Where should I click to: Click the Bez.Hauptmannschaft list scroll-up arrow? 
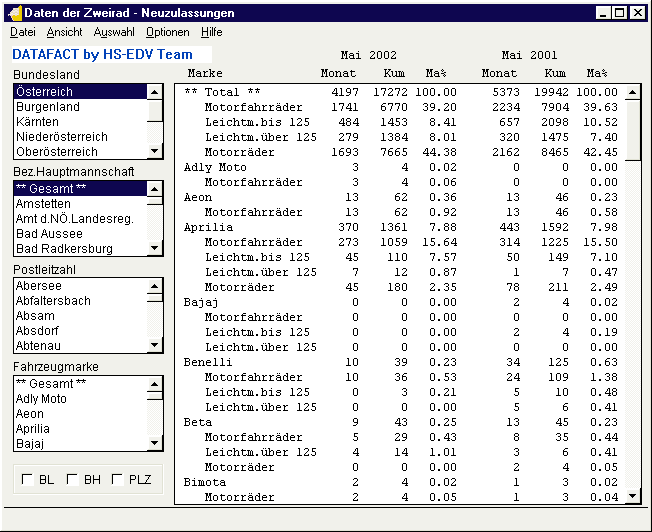tap(155, 188)
